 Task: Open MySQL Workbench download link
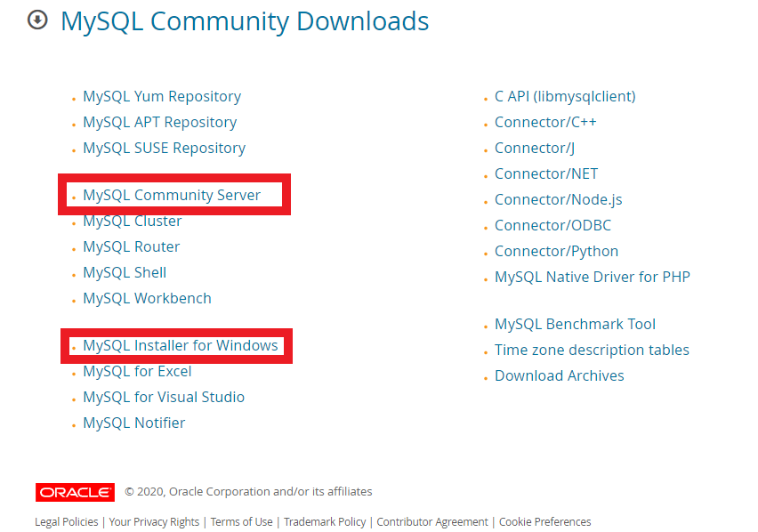coord(148,298)
